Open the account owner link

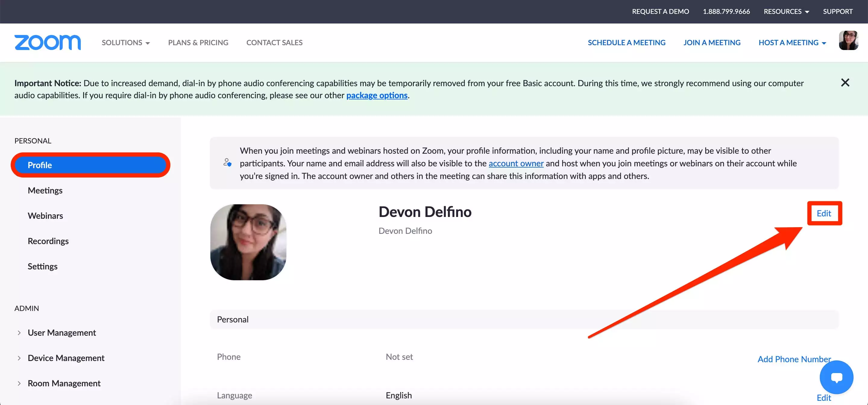tap(516, 163)
